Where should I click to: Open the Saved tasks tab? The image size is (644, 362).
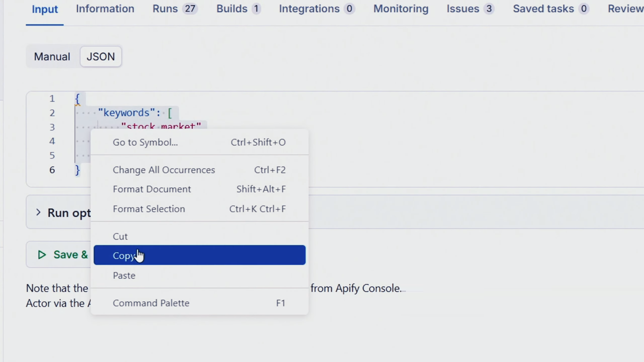tap(551, 9)
